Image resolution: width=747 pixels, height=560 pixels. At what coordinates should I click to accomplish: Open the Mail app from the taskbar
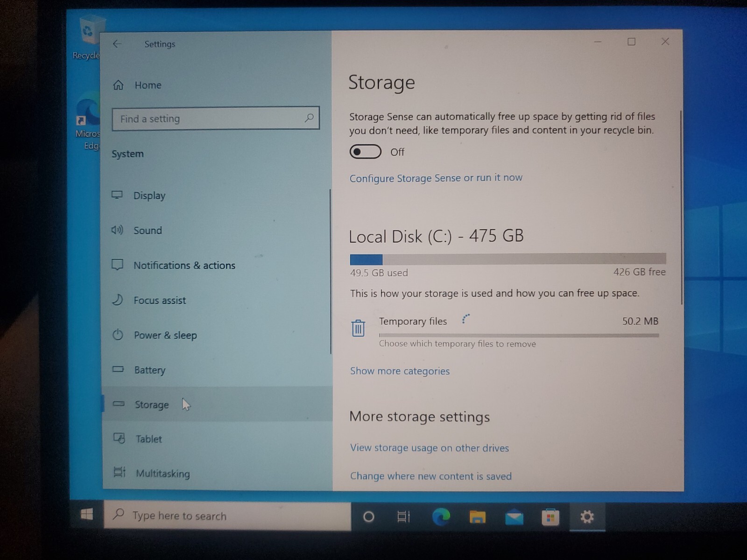[514, 518]
